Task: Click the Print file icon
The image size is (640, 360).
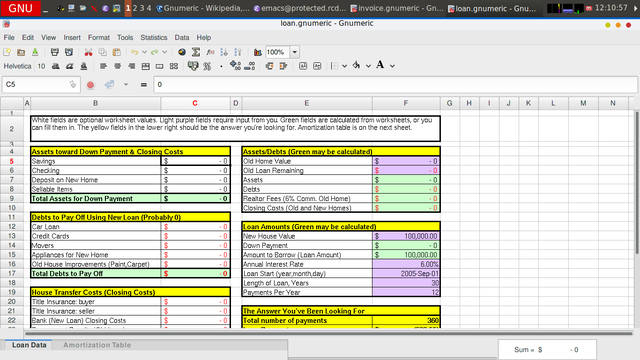Action: tap(55, 52)
